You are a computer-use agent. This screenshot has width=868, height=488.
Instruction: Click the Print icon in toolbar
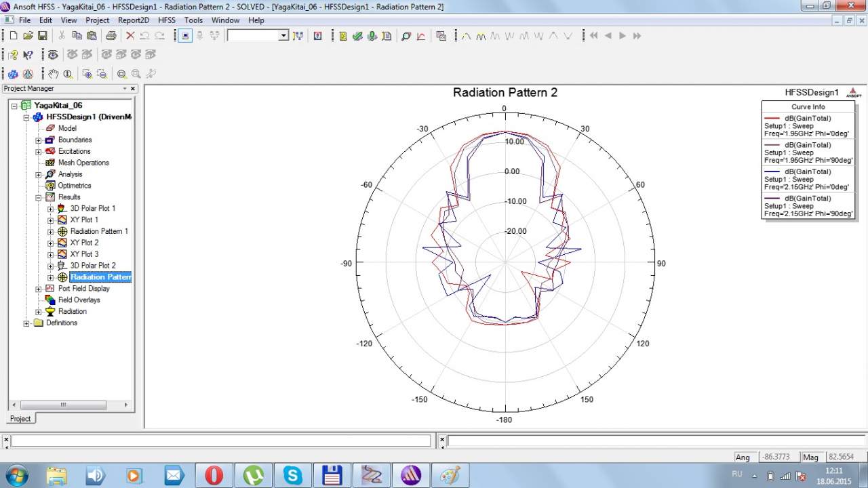111,36
